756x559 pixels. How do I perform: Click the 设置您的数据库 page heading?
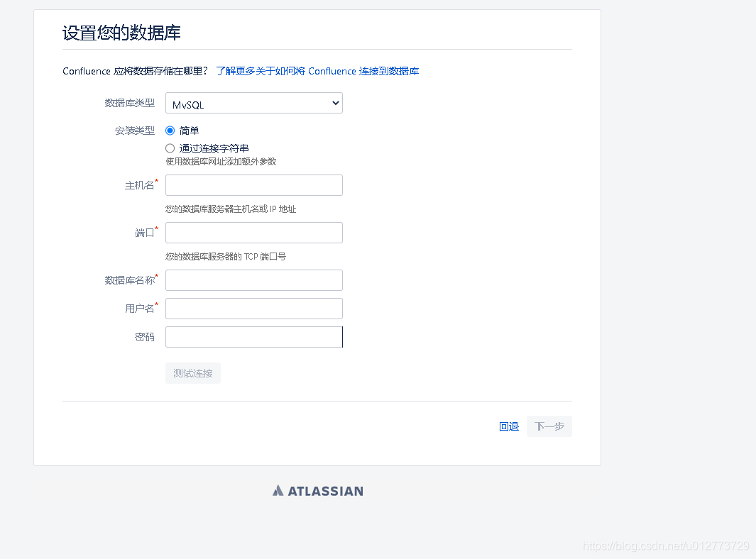pyautogui.click(x=121, y=33)
